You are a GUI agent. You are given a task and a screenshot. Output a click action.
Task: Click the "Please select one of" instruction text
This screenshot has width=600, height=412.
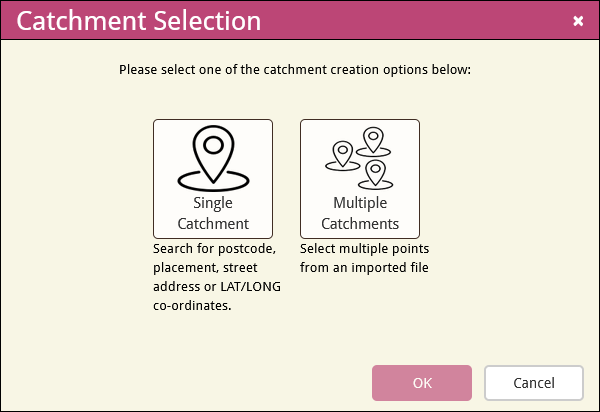(x=178, y=70)
